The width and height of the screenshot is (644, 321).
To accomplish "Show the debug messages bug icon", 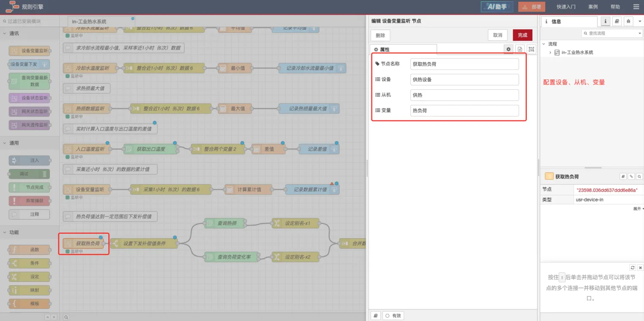I will (x=629, y=21).
